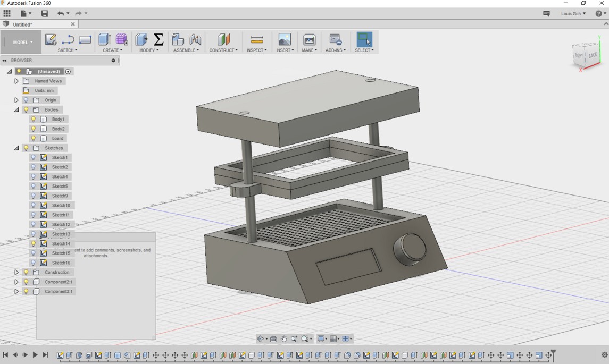Click the Insert image icon
Image resolution: width=609 pixels, height=364 pixels.
coord(285,40)
